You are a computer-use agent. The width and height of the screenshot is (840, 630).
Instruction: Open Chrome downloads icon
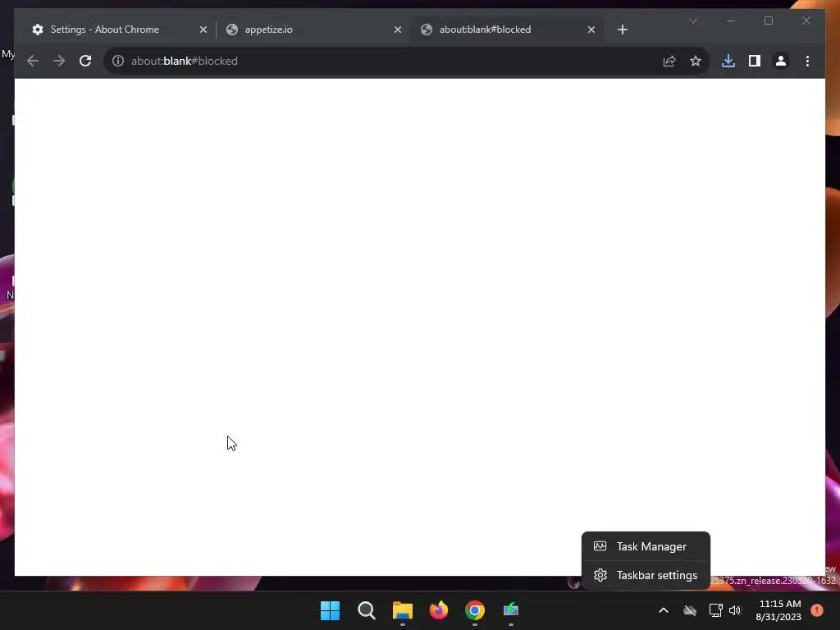[728, 61]
